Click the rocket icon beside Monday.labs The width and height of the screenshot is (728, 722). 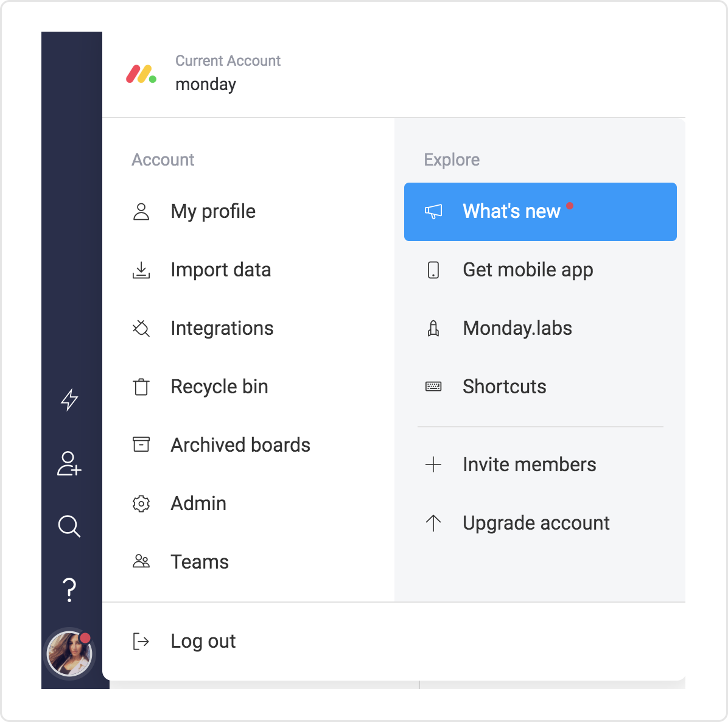pyautogui.click(x=433, y=328)
